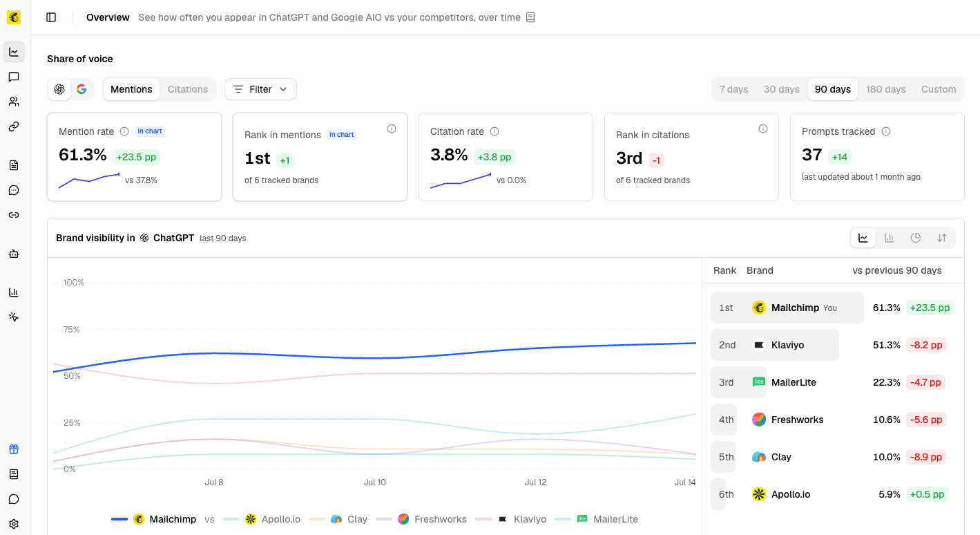Select the 180 days range
This screenshot has width=980, height=535.
click(x=886, y=89)
